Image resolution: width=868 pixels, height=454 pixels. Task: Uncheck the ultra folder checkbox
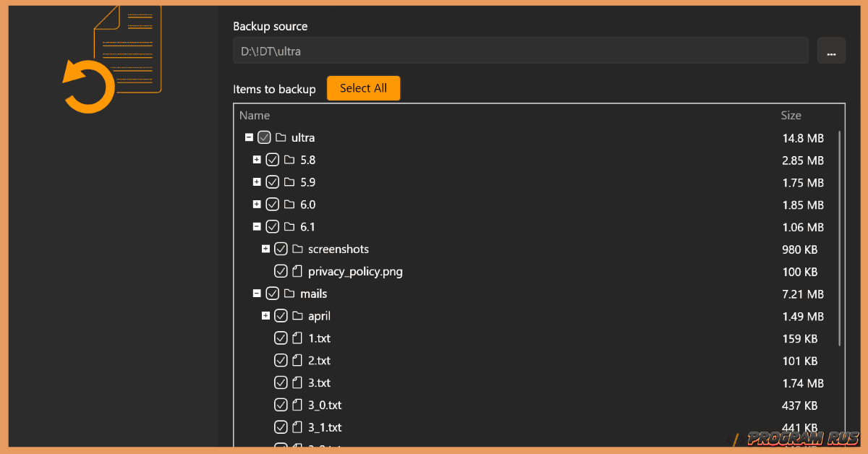(264, 137)
